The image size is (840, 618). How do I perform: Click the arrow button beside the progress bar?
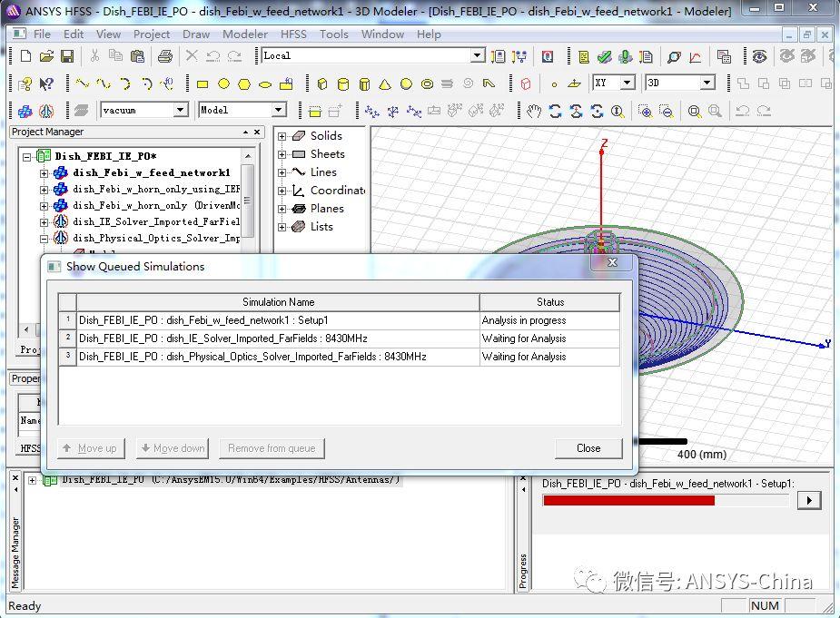tap(809, 501)
